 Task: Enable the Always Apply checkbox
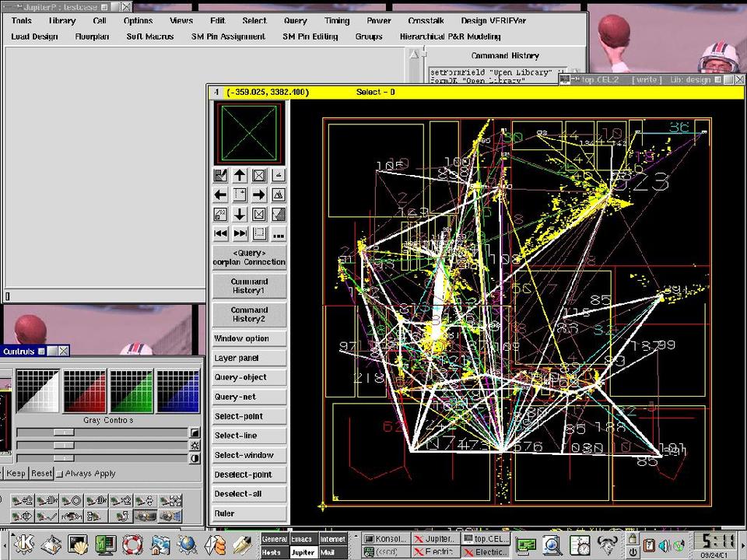pos(61,474)
